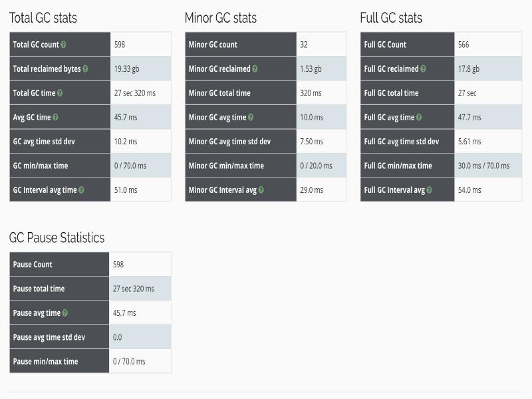
Task: Show help for Pause avg time
Action: (x=65, y=313)
